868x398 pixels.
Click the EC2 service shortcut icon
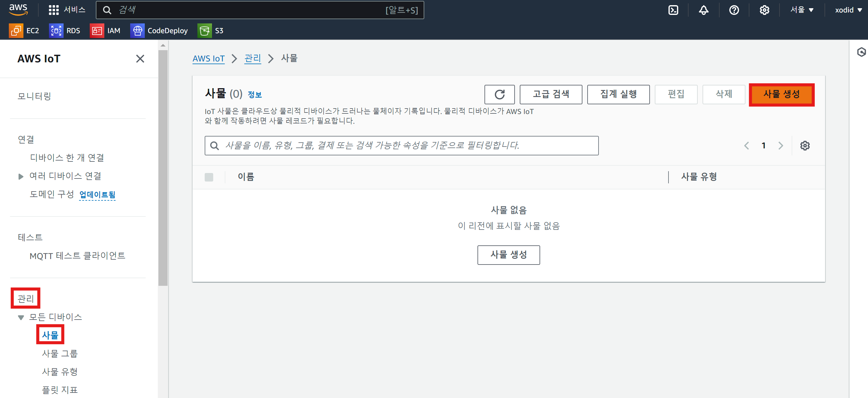tap(16, 31)
